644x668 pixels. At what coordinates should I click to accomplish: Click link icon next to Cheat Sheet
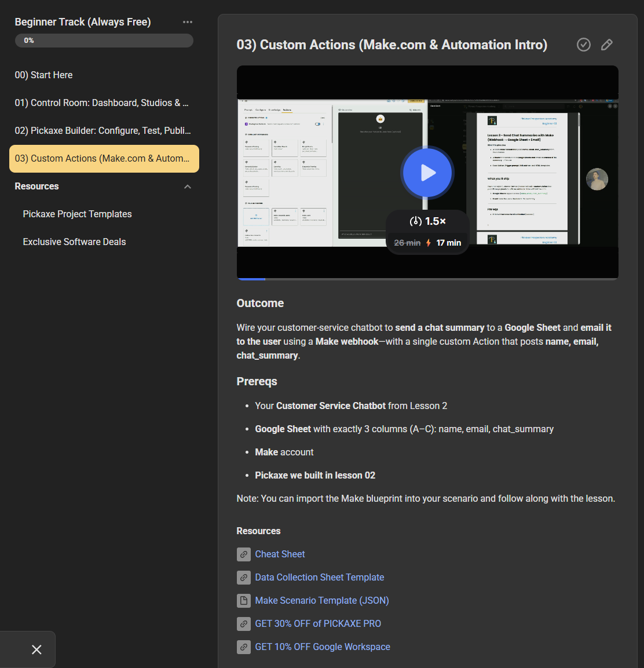click(244, 554)
